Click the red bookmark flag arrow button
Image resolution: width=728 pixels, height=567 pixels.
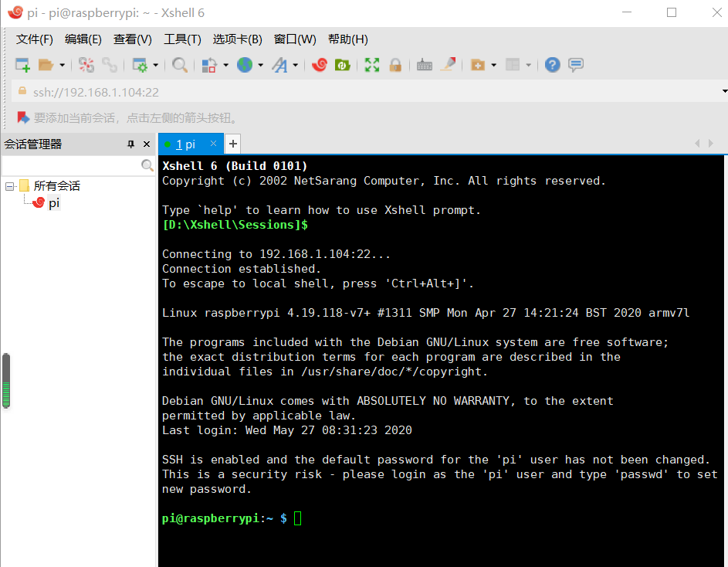click(x=23, y=118)
